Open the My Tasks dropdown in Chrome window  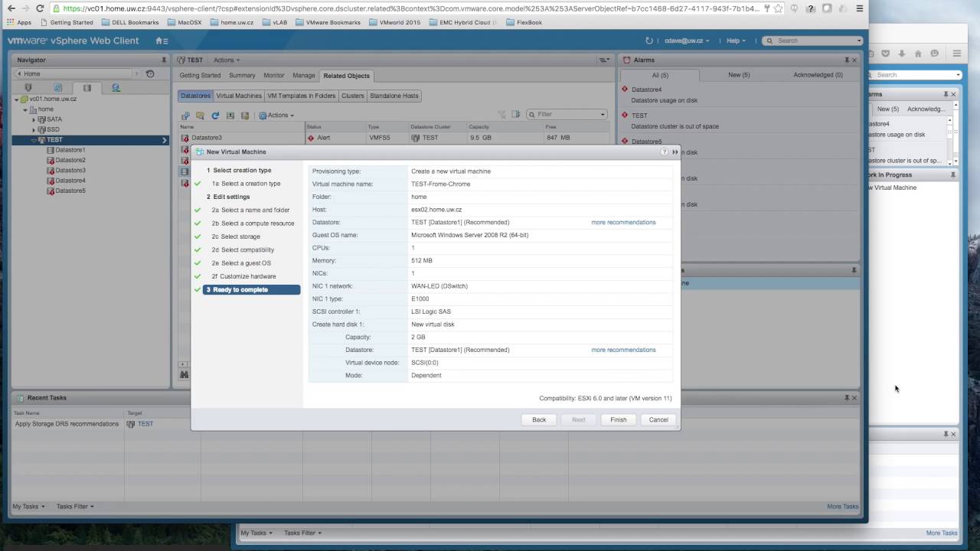[28, 507]
